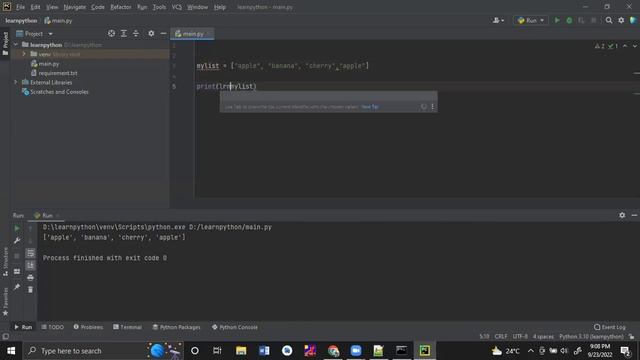Image resolution: width=640 pixels, height=360 pixels.
Task: Collapse the learnpython root folder
Action: pyautogui.click(x=16, y=44)
